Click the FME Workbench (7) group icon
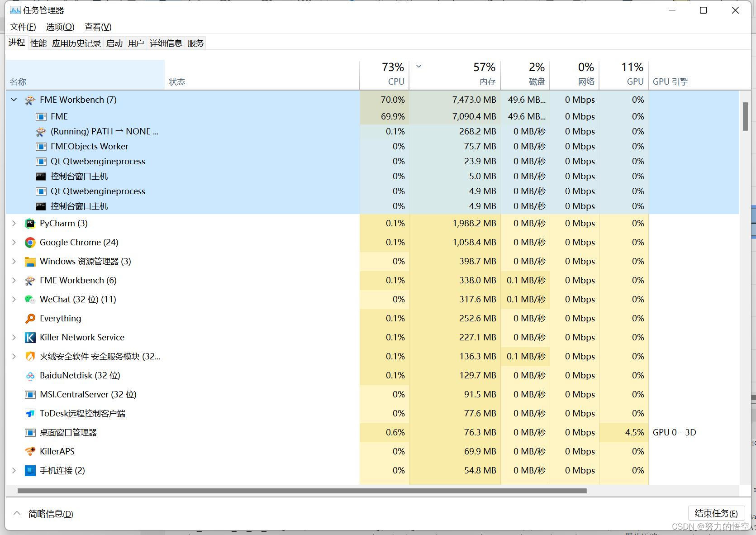 pyautogui.click(x=30, y=100)
